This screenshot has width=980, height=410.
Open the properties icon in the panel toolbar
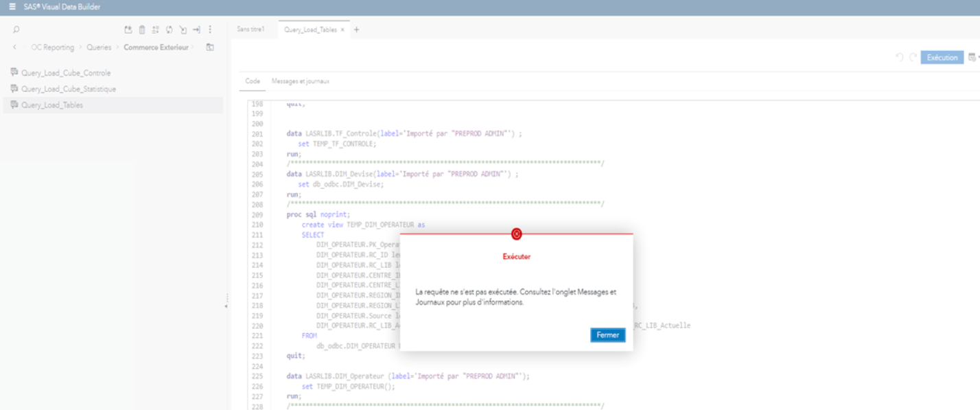(156, 29)
